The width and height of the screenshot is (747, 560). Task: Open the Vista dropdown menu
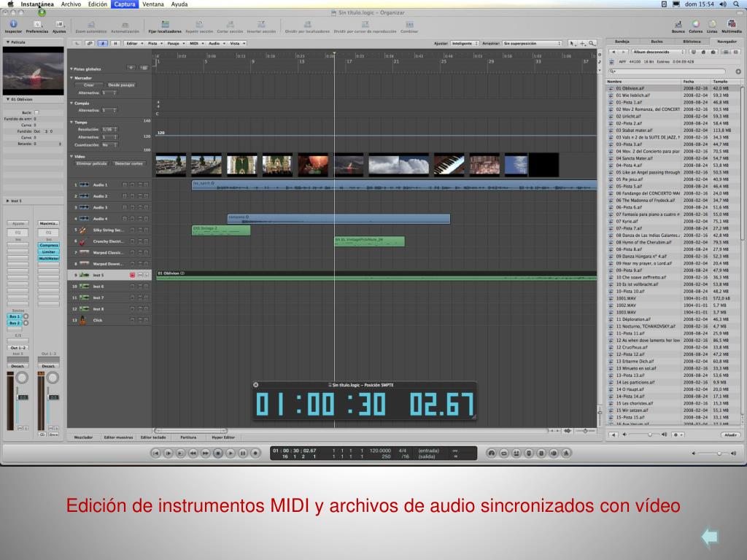(x=237, y=43)
